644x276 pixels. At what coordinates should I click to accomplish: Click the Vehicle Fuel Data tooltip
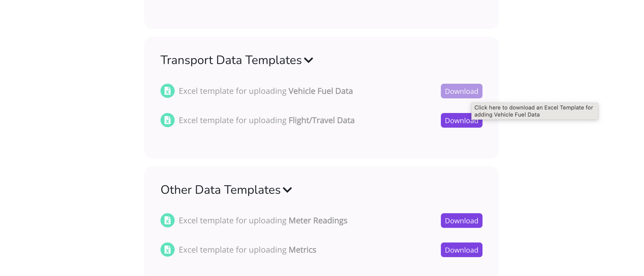point(535,111)
